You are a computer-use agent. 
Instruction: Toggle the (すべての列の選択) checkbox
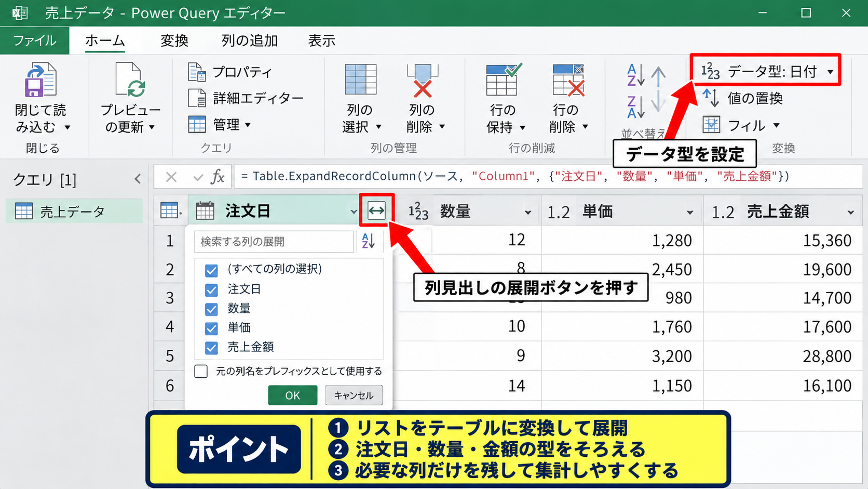point(211,270)
